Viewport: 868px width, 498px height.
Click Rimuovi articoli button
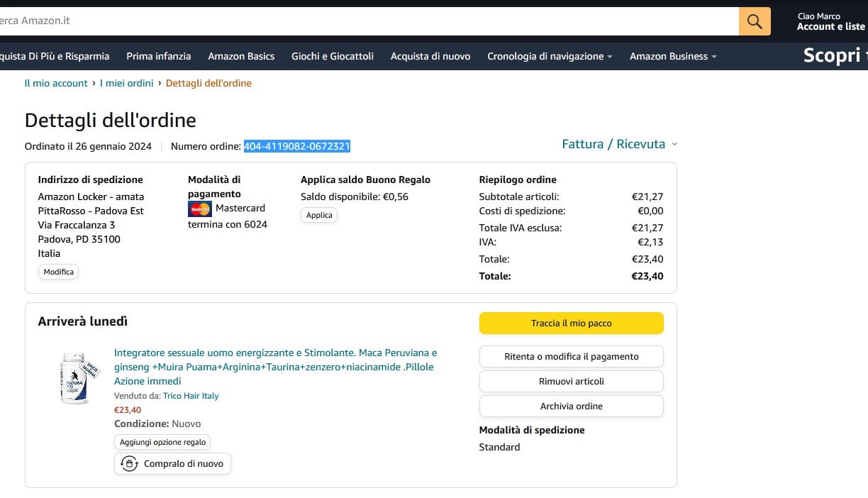(571, 382)
